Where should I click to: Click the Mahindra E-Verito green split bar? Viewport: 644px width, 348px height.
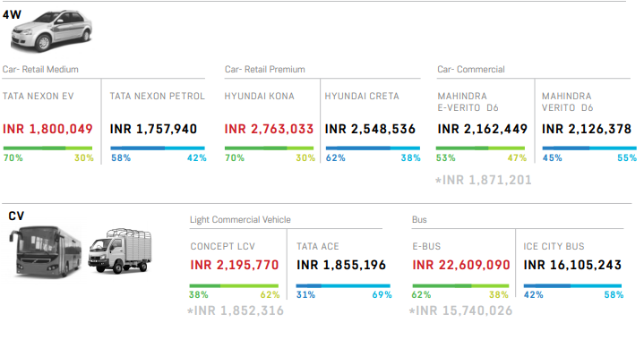[480, 149]
